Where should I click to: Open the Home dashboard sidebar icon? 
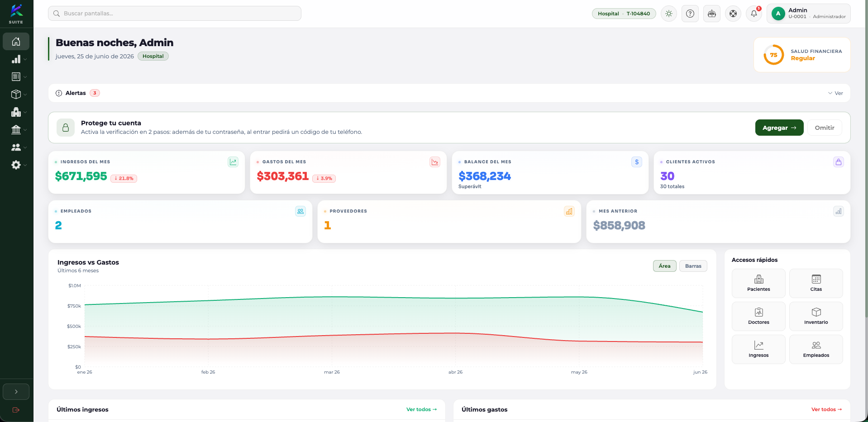tap(16, 42)
